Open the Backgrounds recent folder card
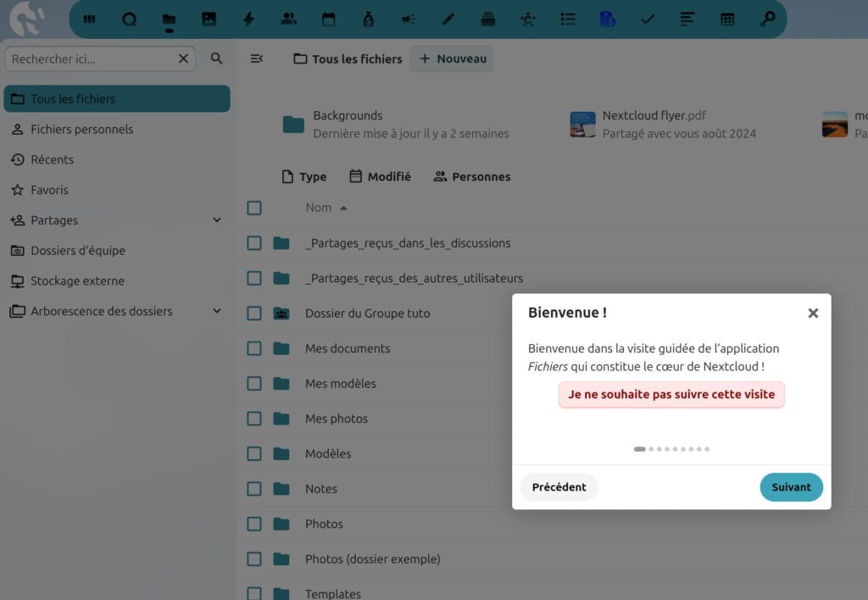868x600 pixels. [395, 125]
